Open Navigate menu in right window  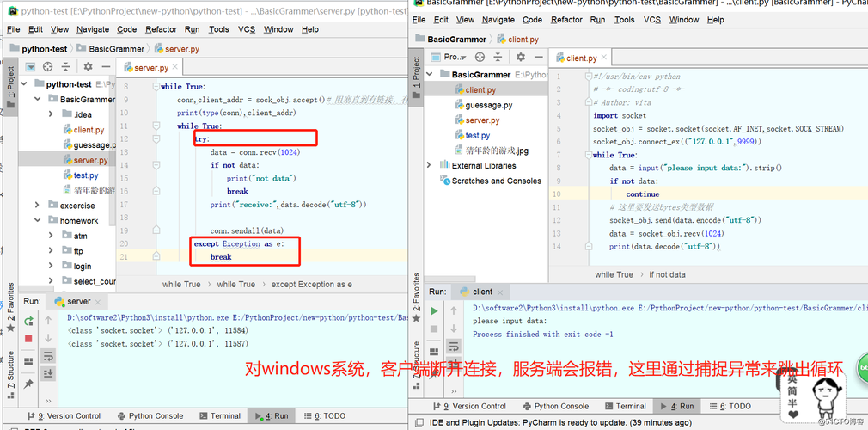pos(498,20)
